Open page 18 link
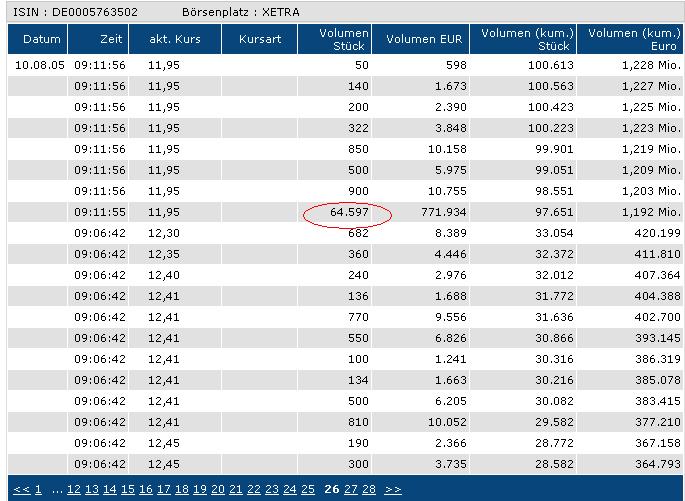This screenshot has width=685, height=501. click(x=182, y=489)
